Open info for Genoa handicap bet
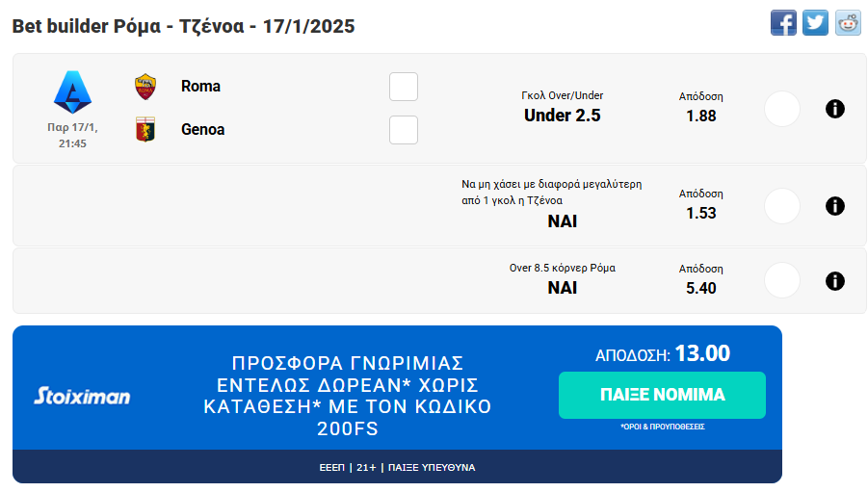The width and height of the screenshot is (868, 492). pyautogui.click(x=835, y=206)
